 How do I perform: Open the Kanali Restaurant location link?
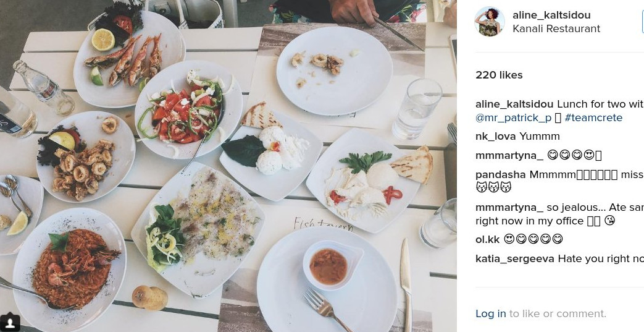coord(556,29)
